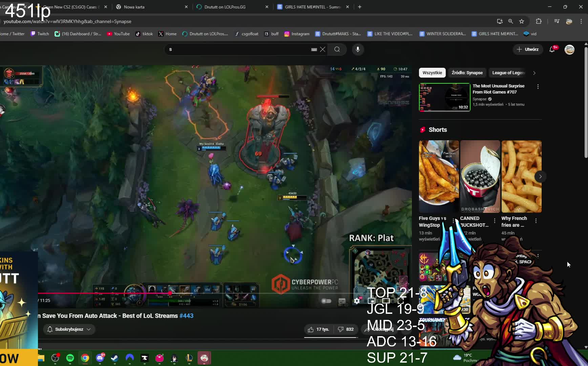Start voice search with the microphone icon
This screenshot has height=366, width=588.
pos(358,49)
